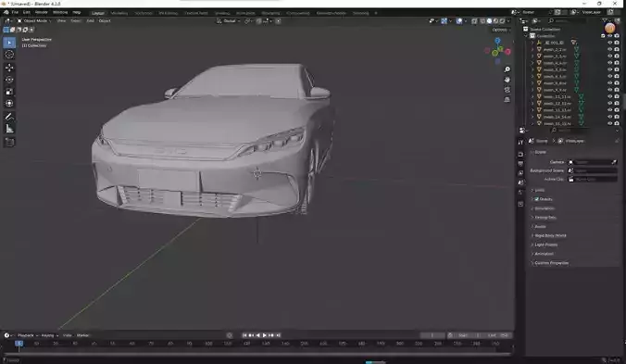Open Global transform orientation dropdown
Image resolution: width=626 pixels, height=364 pixels.
pos(229,20)
